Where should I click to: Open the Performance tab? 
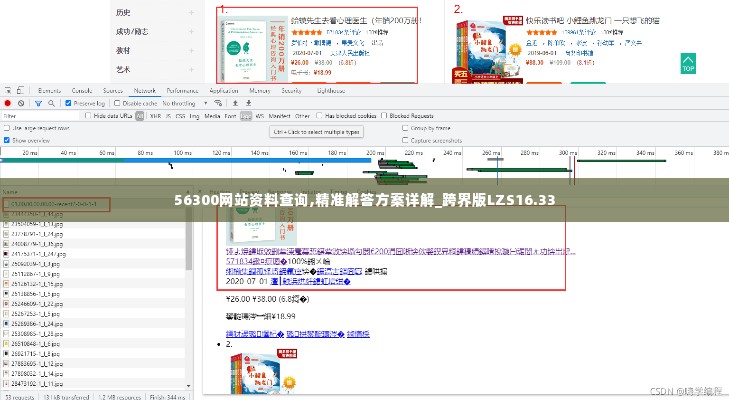pyautogui.click(x=182, y=91)
